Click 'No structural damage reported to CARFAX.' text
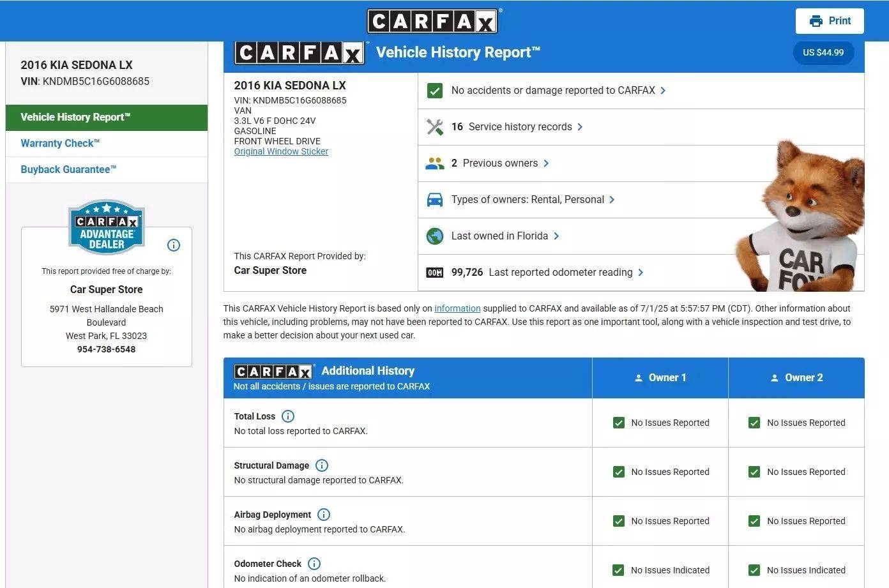 pyautogui.click(x=319, y=480)
